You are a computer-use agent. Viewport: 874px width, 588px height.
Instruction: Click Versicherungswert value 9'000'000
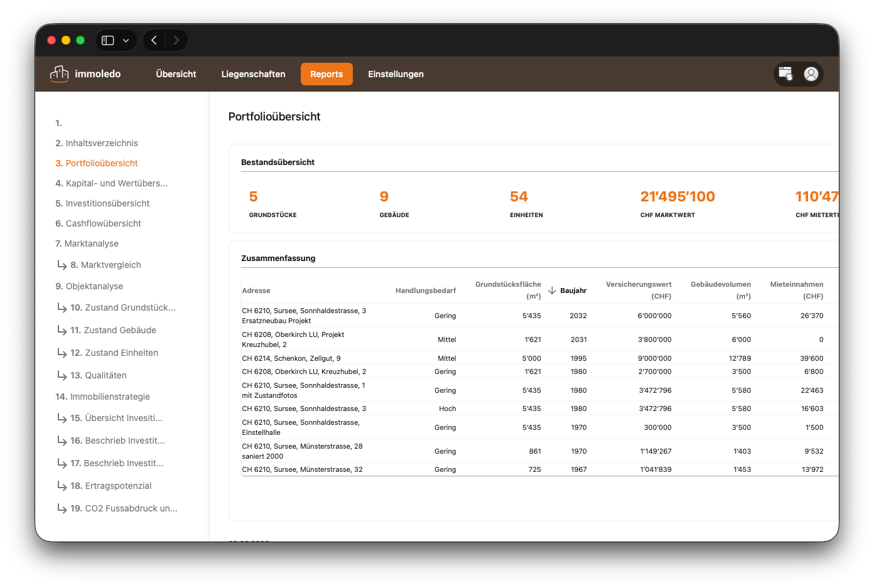[654, 358]
